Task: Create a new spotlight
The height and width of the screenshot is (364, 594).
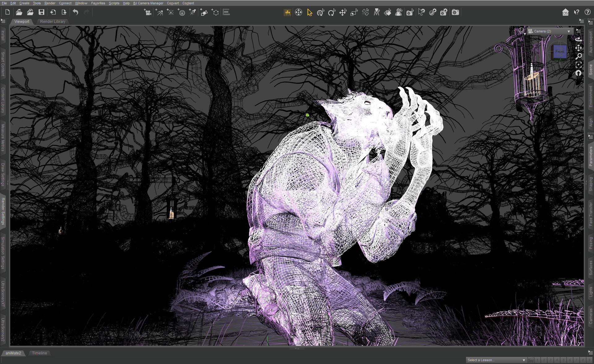Action: click(192, 12)
